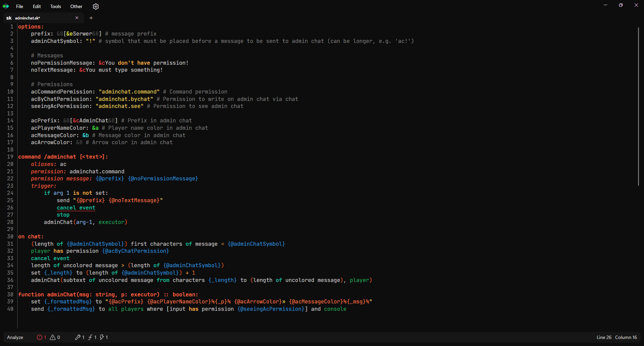The image size is (644, 346).
Task: Click 'function adminChat' on line 38
Action: coord(47,295)
